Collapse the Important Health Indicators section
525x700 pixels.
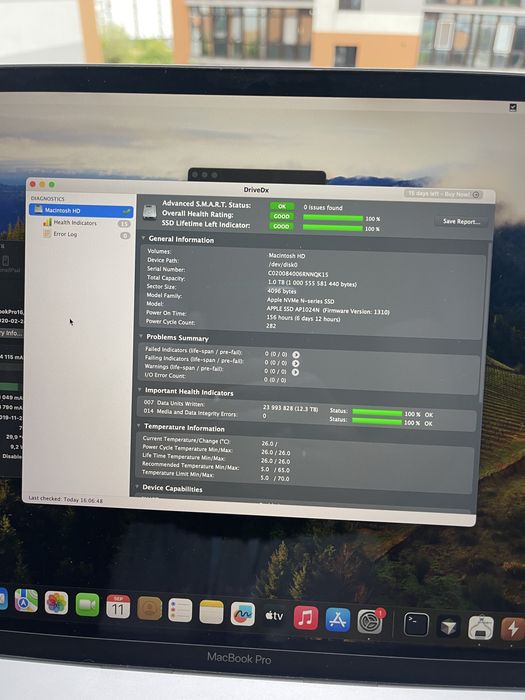(x=140, y=390)
